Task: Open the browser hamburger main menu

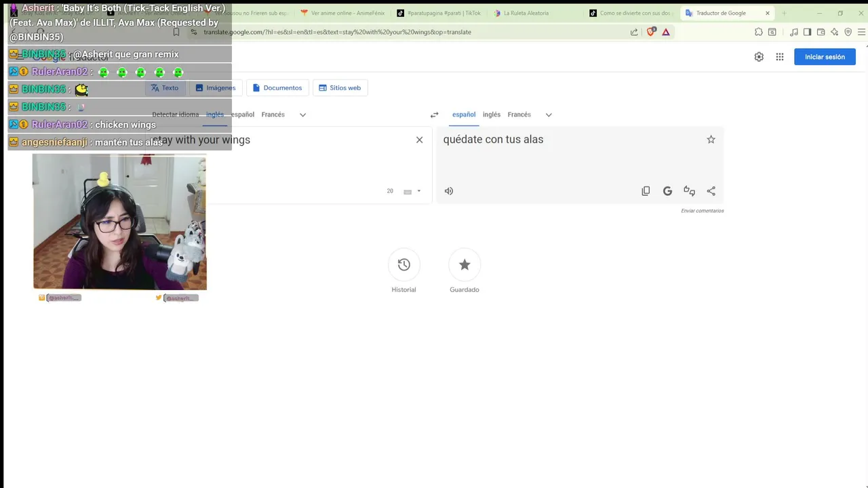Action: coord(862,32)
